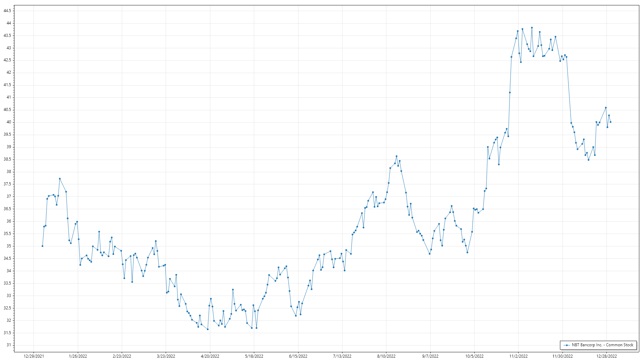
Task: Click the legend's blue line marker icon
Action: click(567, 345)
